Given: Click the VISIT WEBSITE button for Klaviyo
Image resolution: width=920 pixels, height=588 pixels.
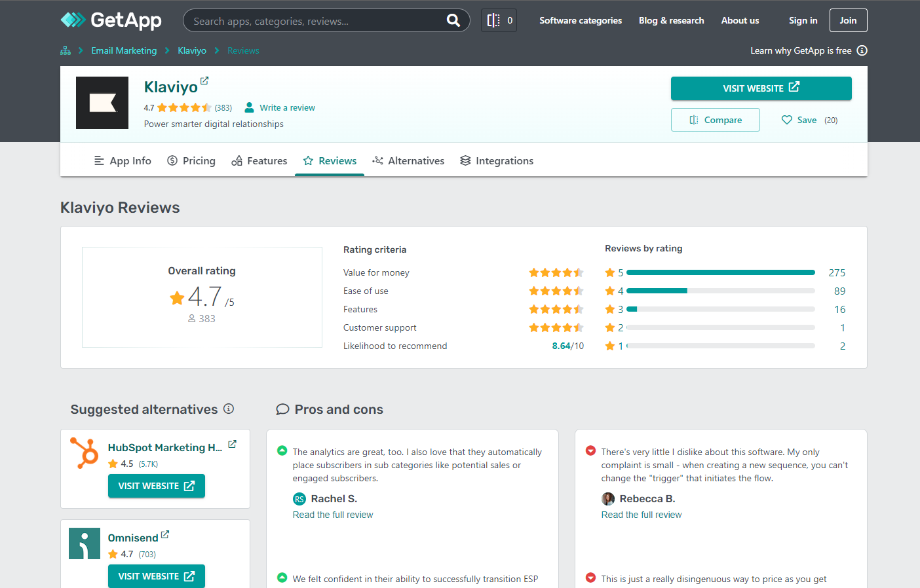Looking at the screenshot, I should coord(761,88).
